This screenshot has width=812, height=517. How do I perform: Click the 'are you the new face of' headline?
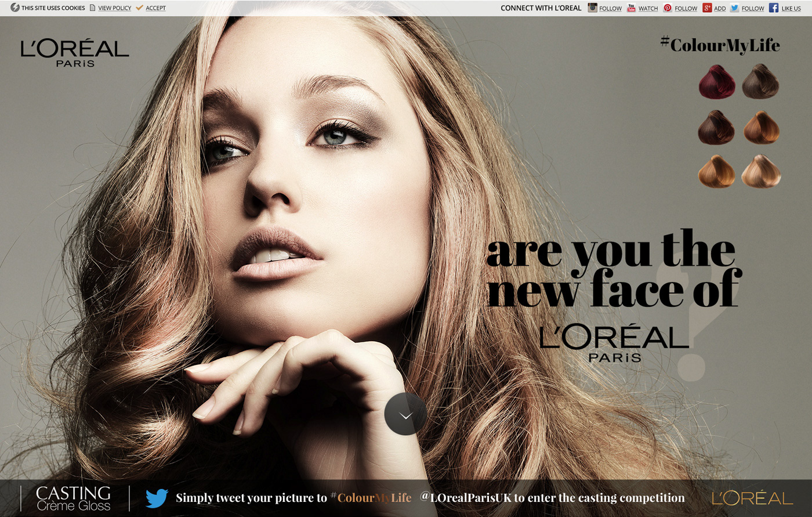614,269
